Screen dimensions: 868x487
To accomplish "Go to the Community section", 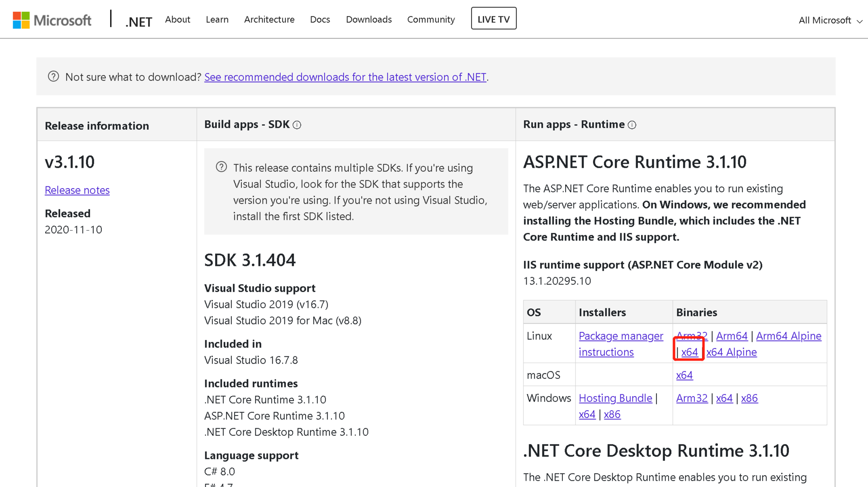I will pos(431,19).
